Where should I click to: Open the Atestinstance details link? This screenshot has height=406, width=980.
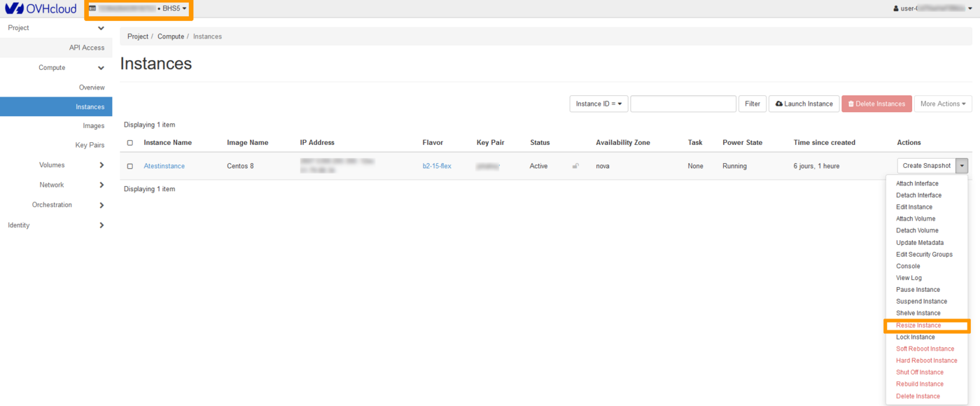164,166
